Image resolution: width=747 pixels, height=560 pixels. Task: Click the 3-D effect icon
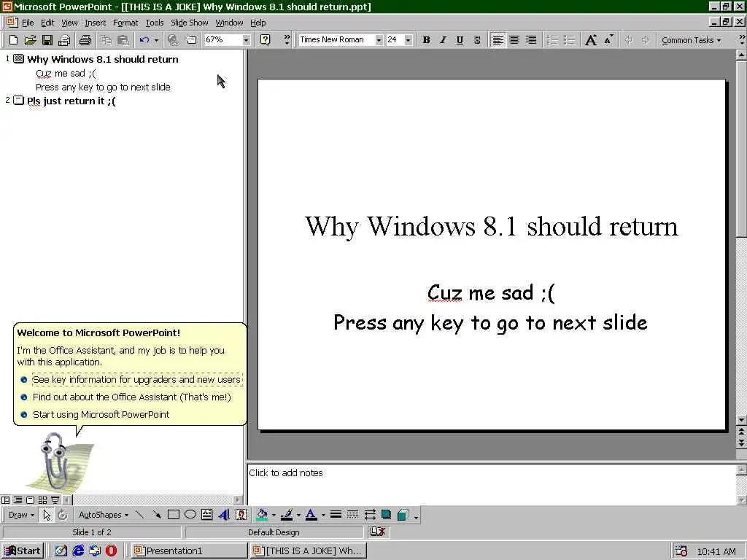[x=403, y=515]
